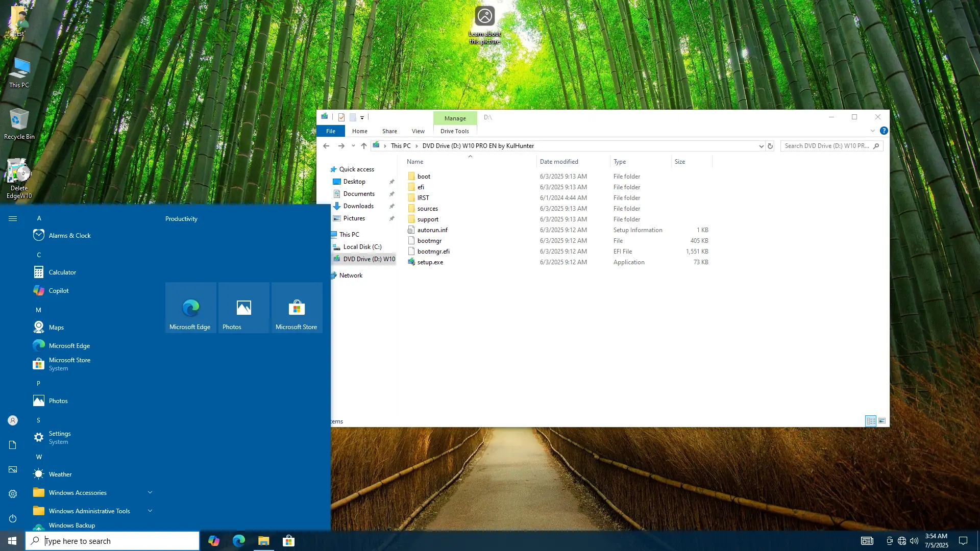Screen dimensions: 980x551
Task: Select Local Disk (C:) in navigation pane
Action: point(362,247)
